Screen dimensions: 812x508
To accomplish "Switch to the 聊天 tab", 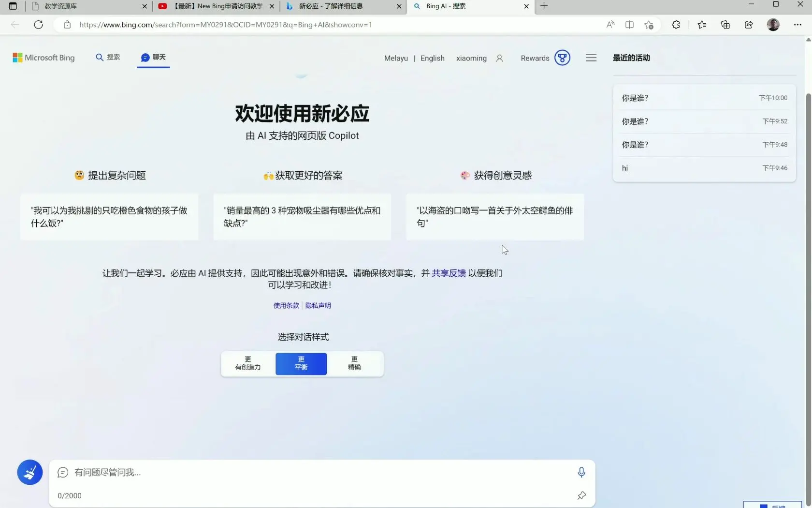I will tap(153, 57).
